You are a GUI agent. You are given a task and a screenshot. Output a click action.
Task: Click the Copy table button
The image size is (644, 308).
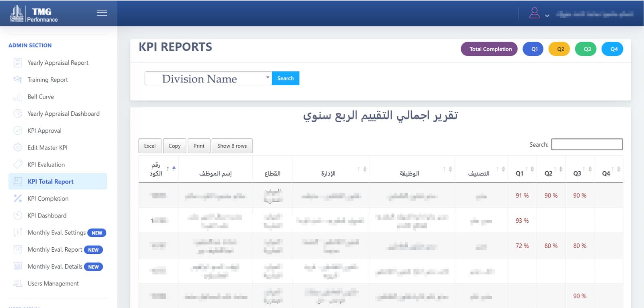click(175, 146)
